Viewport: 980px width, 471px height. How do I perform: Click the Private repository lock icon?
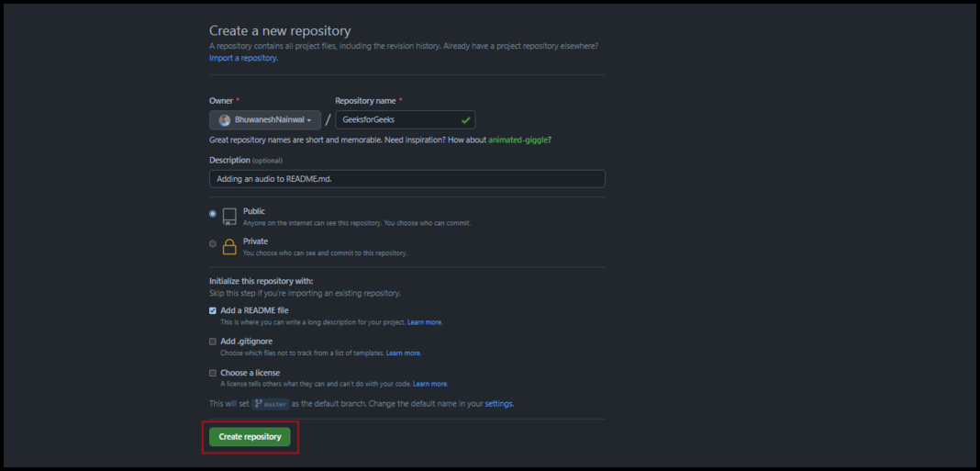tap(229, 246)
